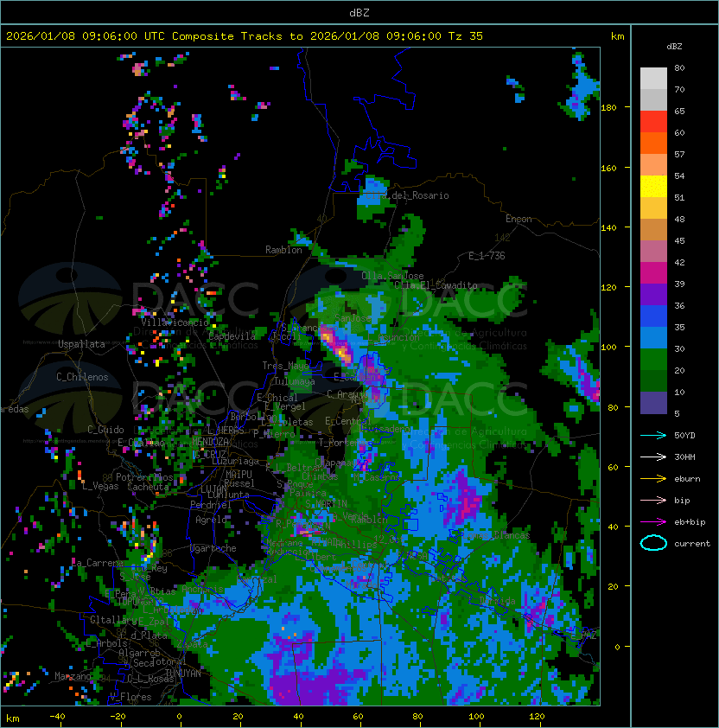This screenshot has height=728, width=719.
Task: Click the 'E_1-736' map label
Action: pyautogui.click(x=487, y=256)
